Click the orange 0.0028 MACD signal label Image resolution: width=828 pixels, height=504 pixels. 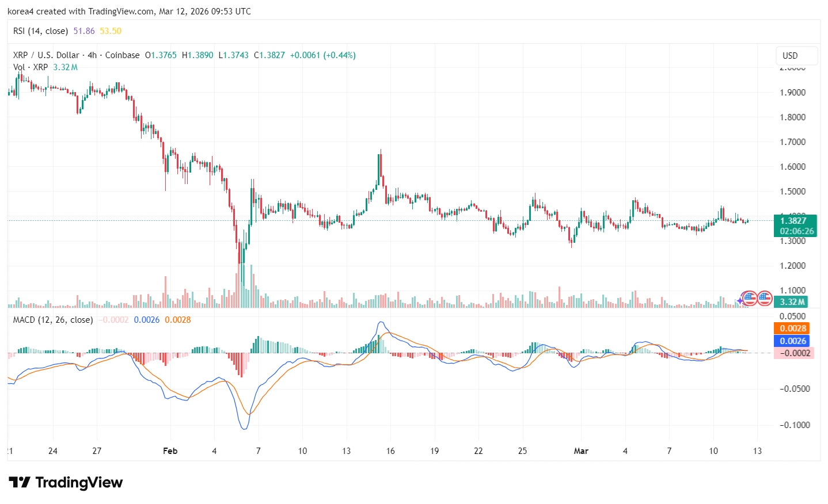point(792,329)
